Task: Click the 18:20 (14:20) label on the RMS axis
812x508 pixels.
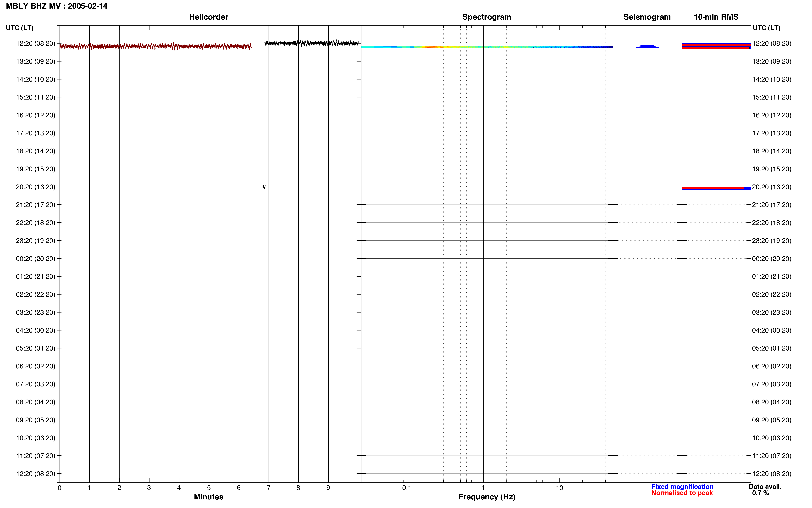Action: [x=772, y=151]
